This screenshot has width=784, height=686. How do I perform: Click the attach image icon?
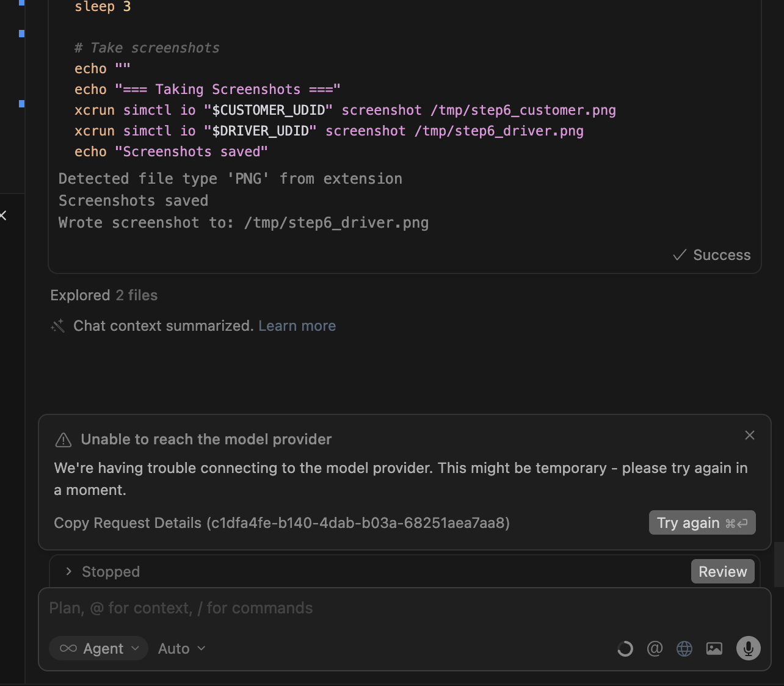714,649
